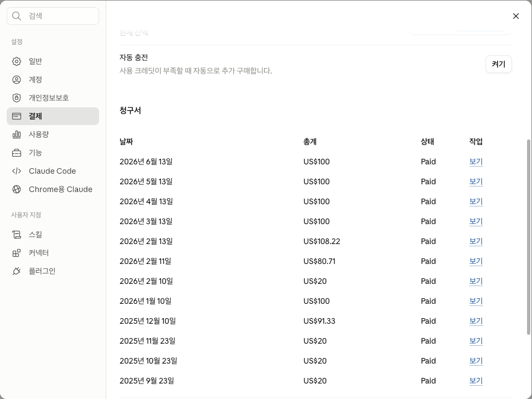532x399 pixels.
Task: Click the 사용량 bar chart icon
Action: coord(16,134)
